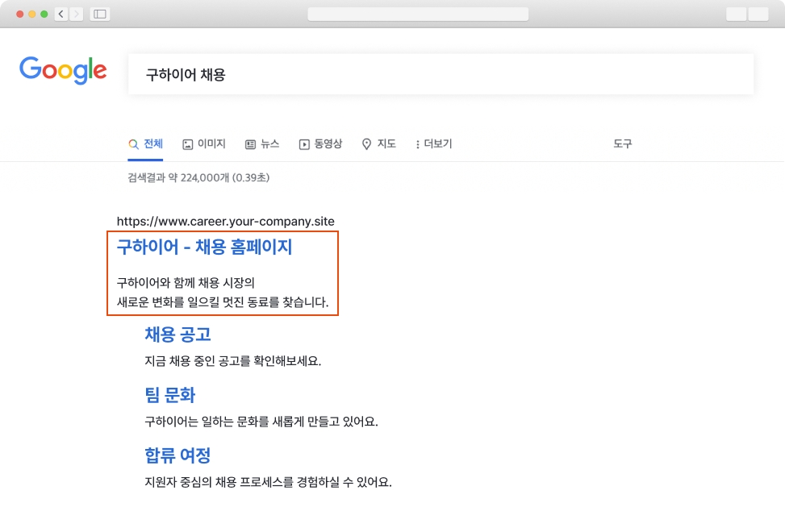
Task: Click the text 구하이어는 일하는 문화를 새롭게 만들고 있어요
Action: point(261,422)
